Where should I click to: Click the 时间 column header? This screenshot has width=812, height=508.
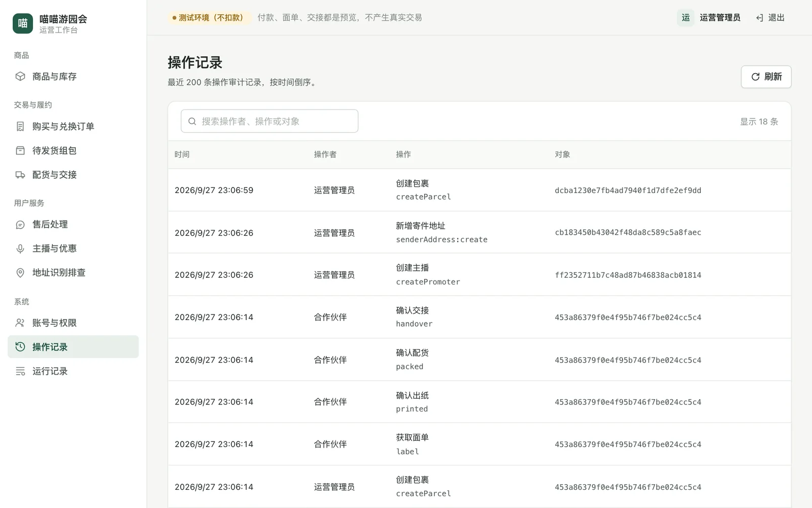(182, 154)
